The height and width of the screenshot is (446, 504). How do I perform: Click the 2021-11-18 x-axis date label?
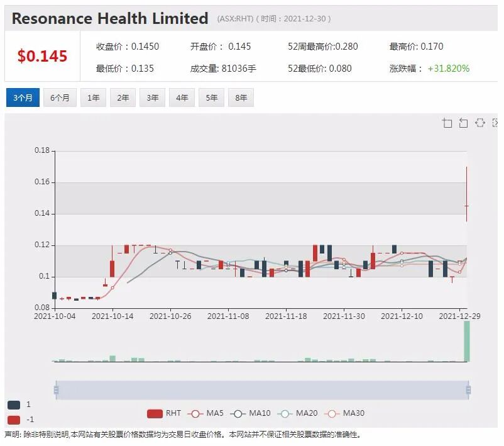pos(286,316)
